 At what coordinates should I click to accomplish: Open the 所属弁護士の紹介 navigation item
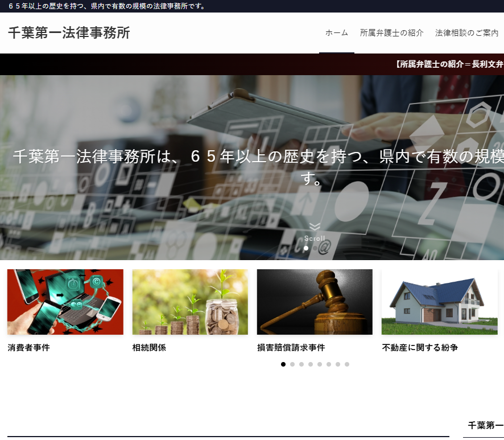[x=393, y=33]
